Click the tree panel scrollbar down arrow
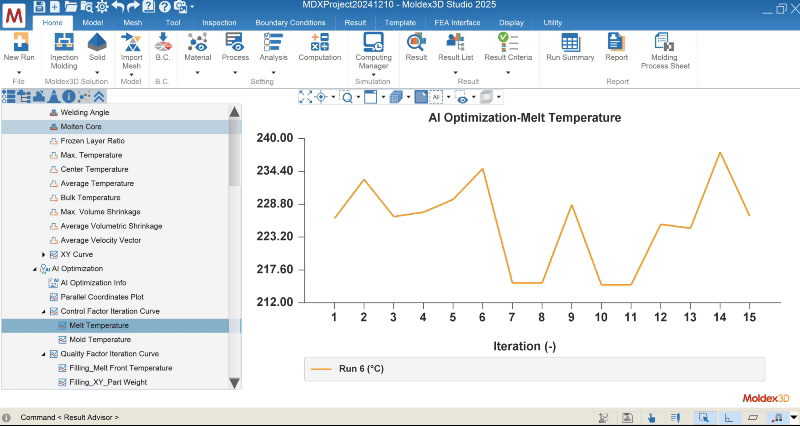The image size is (800, 426). (x=235, y=382)
